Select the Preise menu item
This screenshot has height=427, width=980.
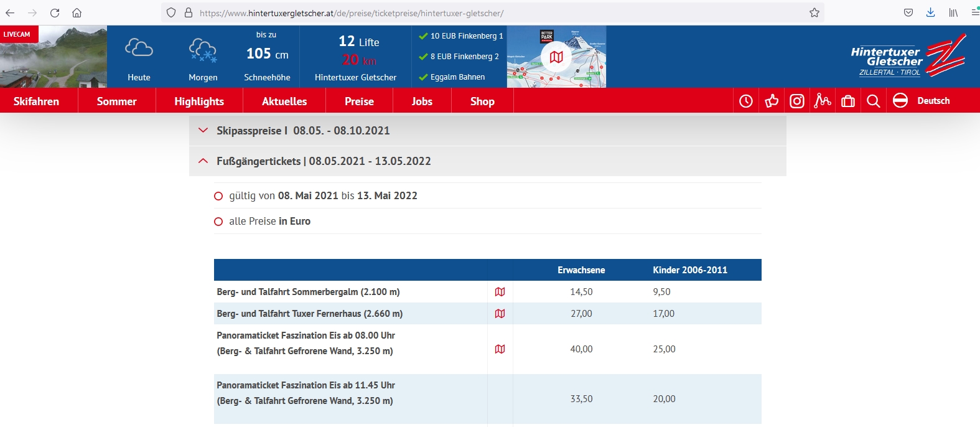pos(359,101)
